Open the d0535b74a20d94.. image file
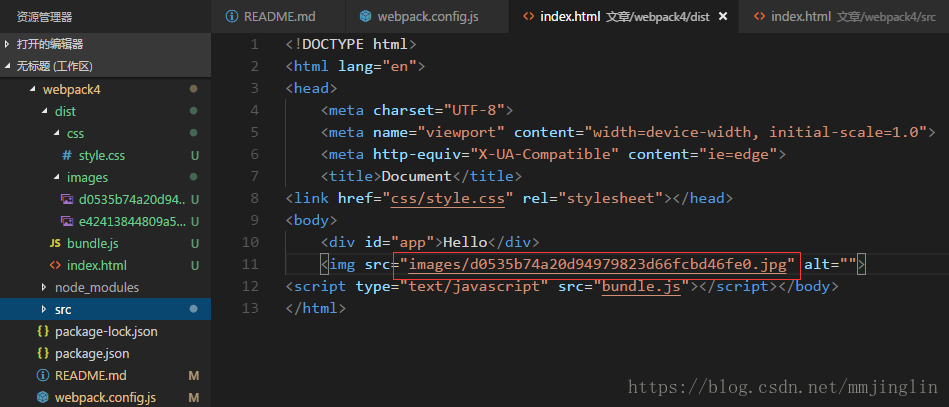This screenshot has height=407, width=949. [132, 199]
